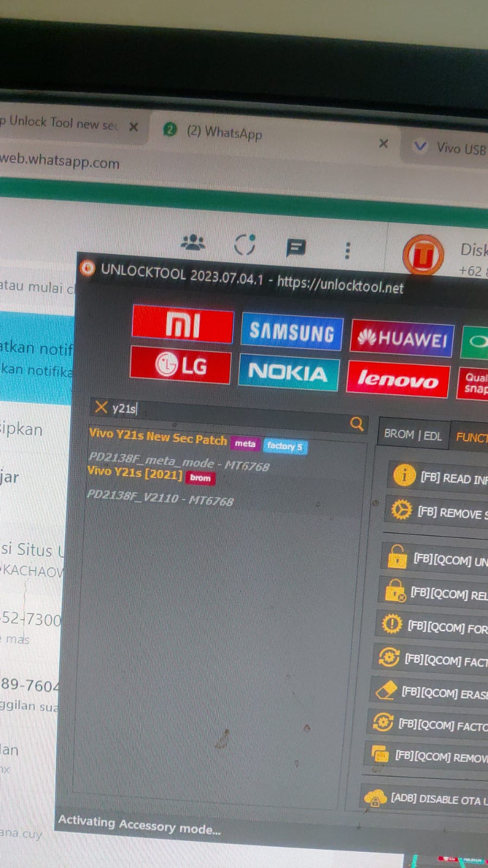Click the blue factory 5 tag
Viewport: 488px width, 868px height.
click(284, 446)
